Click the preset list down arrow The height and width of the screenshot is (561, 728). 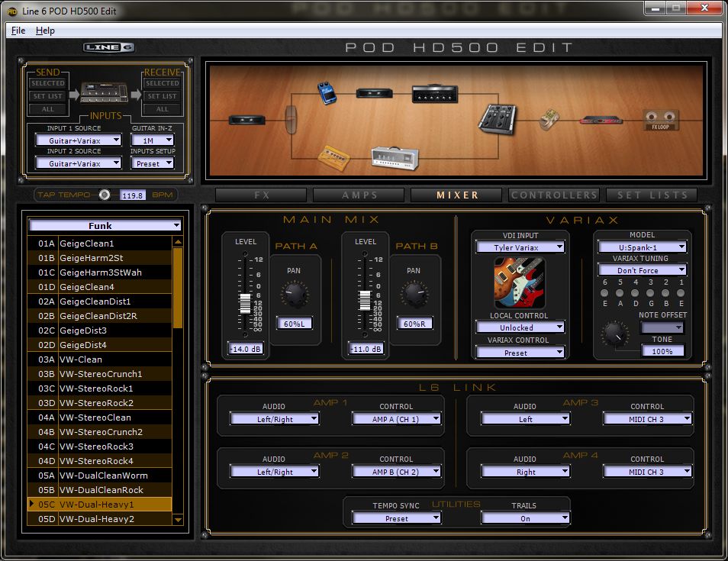coord(177,520)
